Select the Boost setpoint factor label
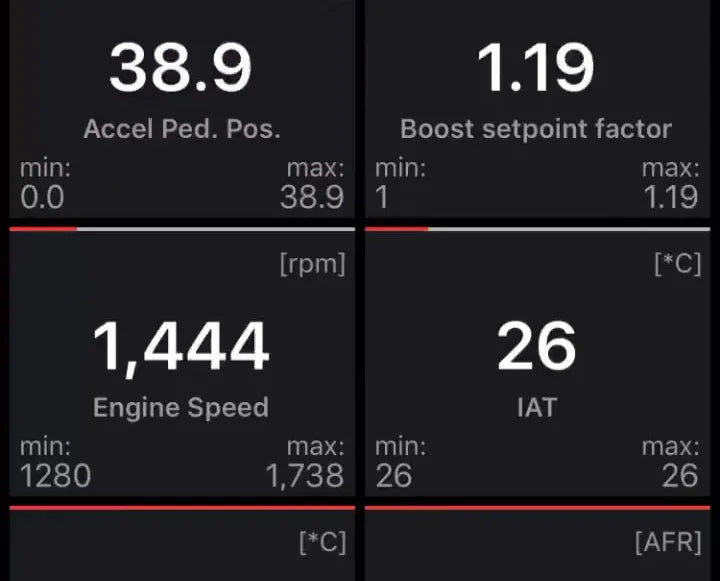 pos(536,128)
